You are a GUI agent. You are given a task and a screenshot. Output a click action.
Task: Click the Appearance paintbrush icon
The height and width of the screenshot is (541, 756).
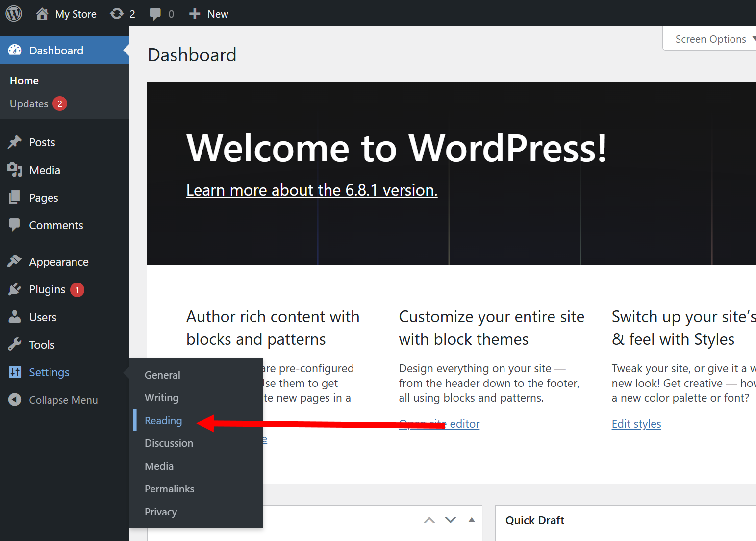15,261
